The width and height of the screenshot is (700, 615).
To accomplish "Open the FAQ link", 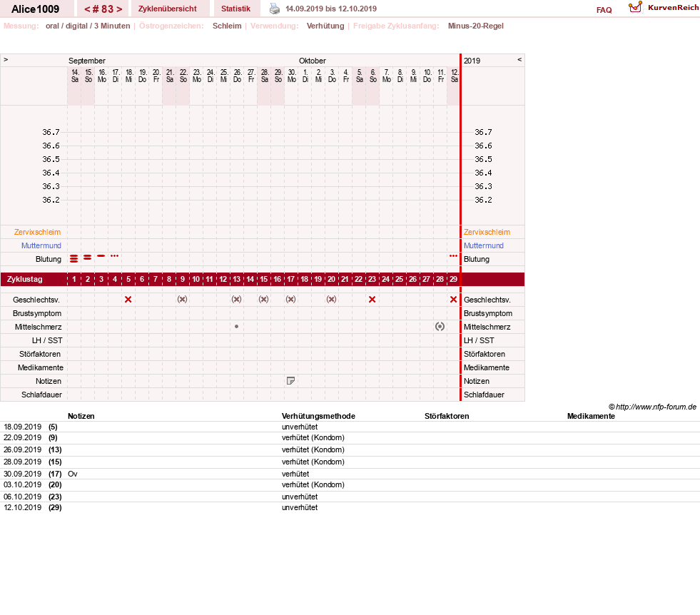I will 604,10.
